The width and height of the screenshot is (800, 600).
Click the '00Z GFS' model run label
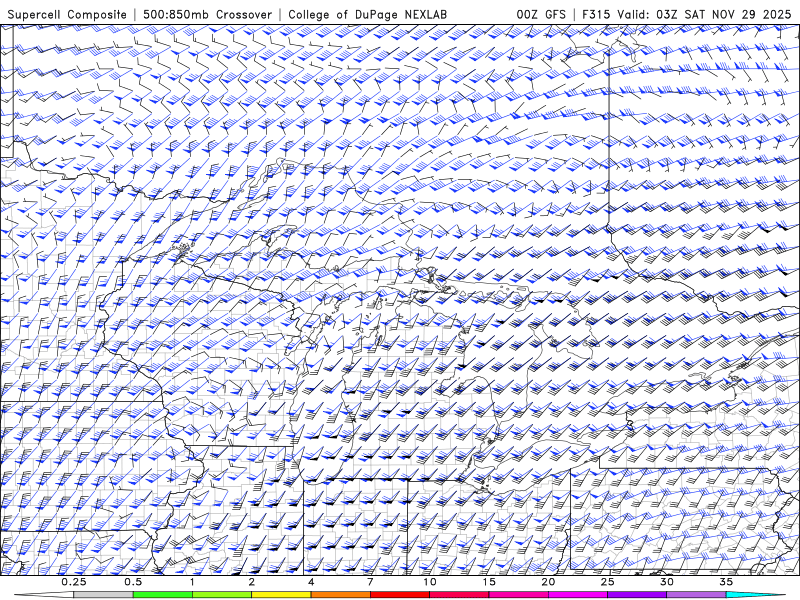click(541, 14)
